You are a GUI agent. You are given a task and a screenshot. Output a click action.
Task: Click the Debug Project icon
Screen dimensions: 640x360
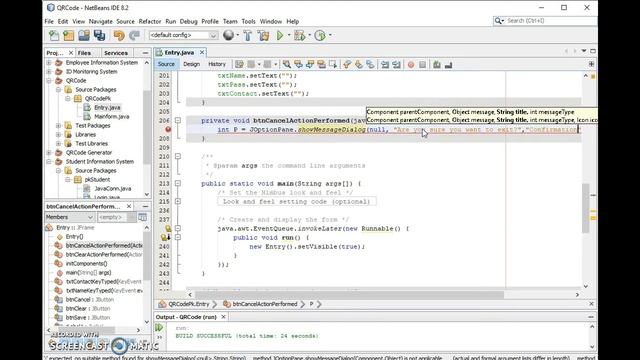point(300,36)
